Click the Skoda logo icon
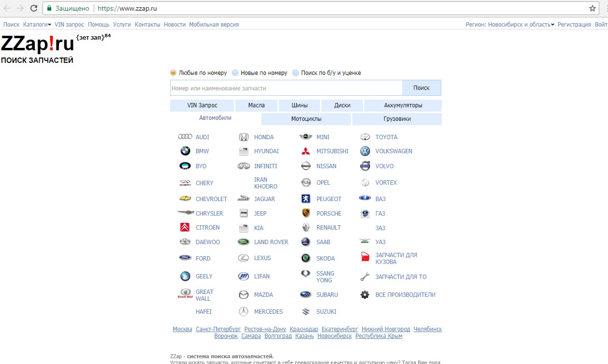608x364 pixels. click(305, 258)
